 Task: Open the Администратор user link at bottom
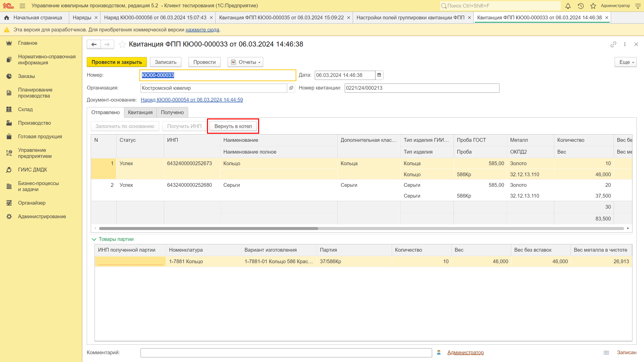(465, 352)
